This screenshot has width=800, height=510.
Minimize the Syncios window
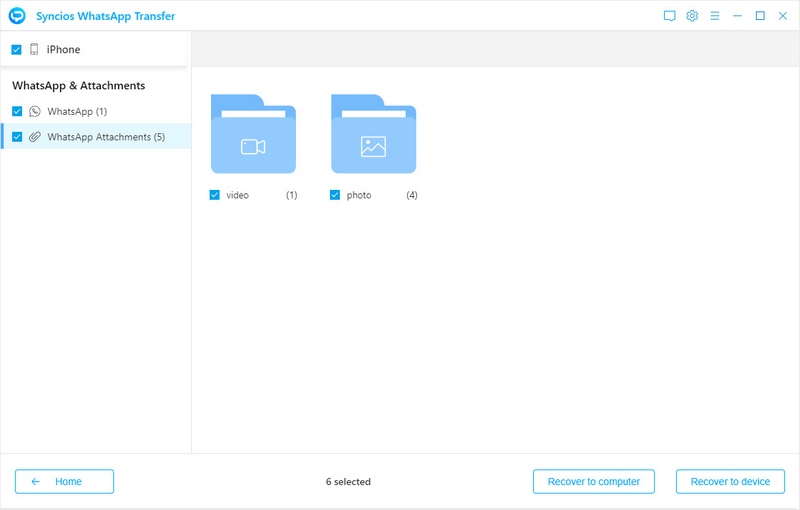737,16
